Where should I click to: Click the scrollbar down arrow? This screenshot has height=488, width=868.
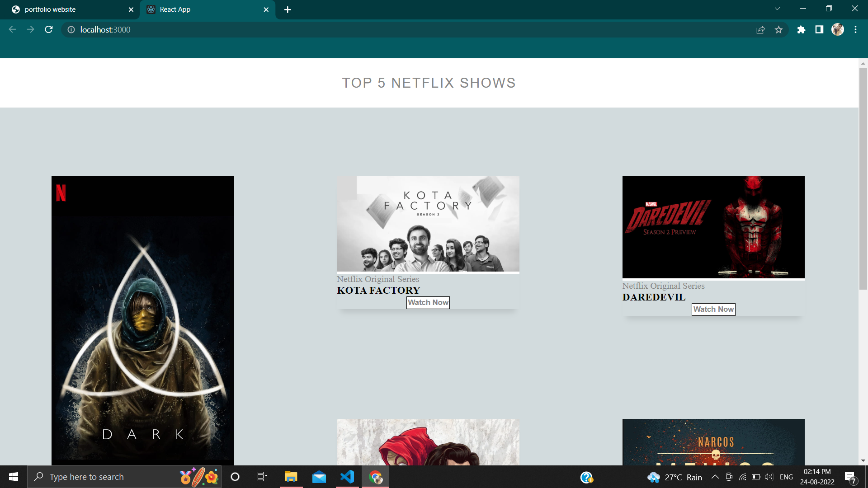point(863,461)
